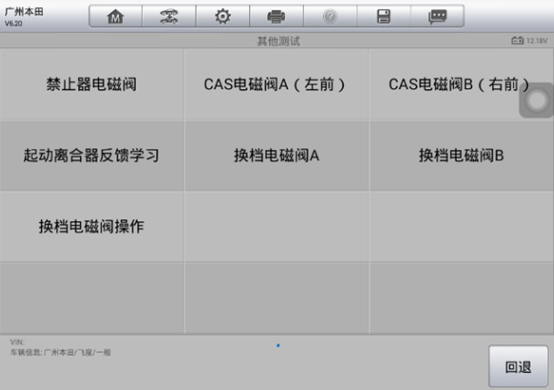
Task: Click the printer icon
Action: [276, 16]
